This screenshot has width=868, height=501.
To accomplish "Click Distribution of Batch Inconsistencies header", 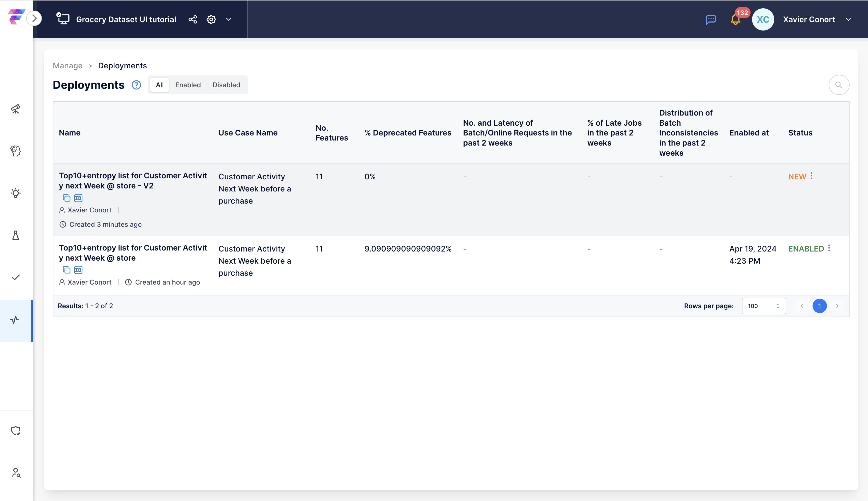I will tap(689, 133).
